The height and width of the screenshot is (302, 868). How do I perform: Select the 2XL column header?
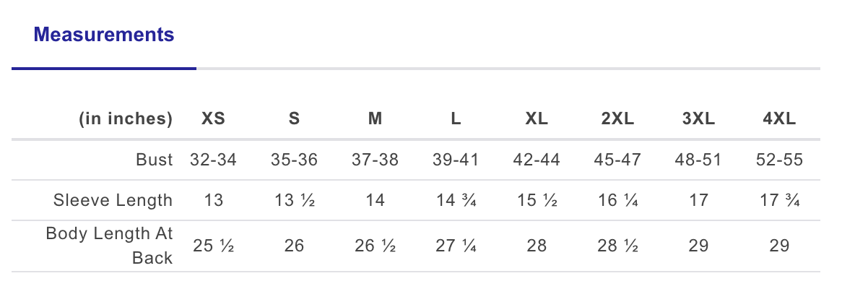(x=617, y=119)
